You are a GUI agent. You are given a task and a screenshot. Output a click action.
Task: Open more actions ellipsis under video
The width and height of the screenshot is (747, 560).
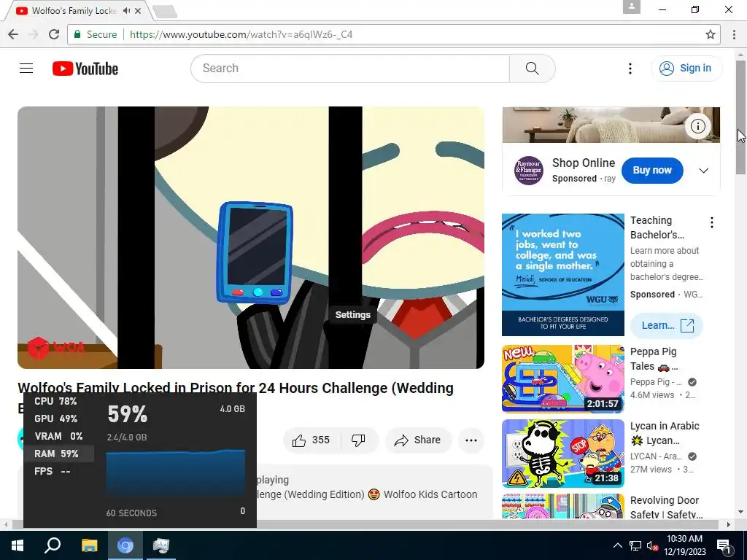[471, 440]
